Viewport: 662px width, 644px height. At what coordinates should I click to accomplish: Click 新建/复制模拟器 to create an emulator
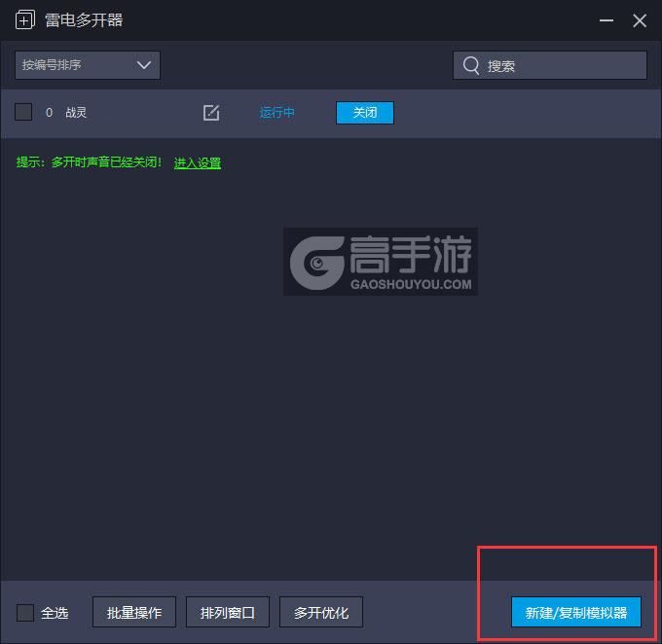click(576, 612)
